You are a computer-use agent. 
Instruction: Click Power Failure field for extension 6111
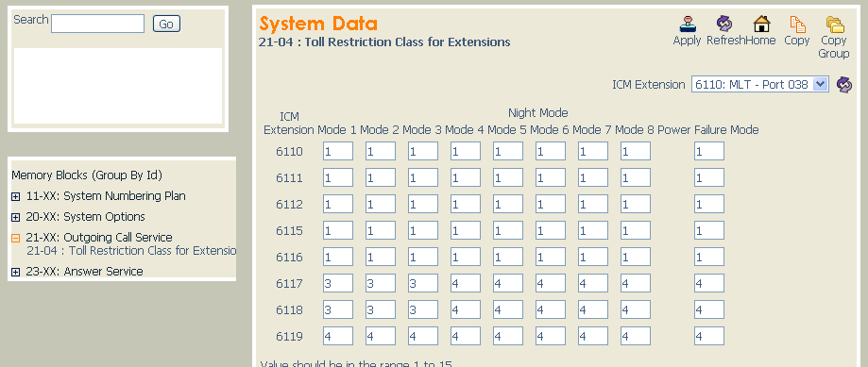pos(709,178)
